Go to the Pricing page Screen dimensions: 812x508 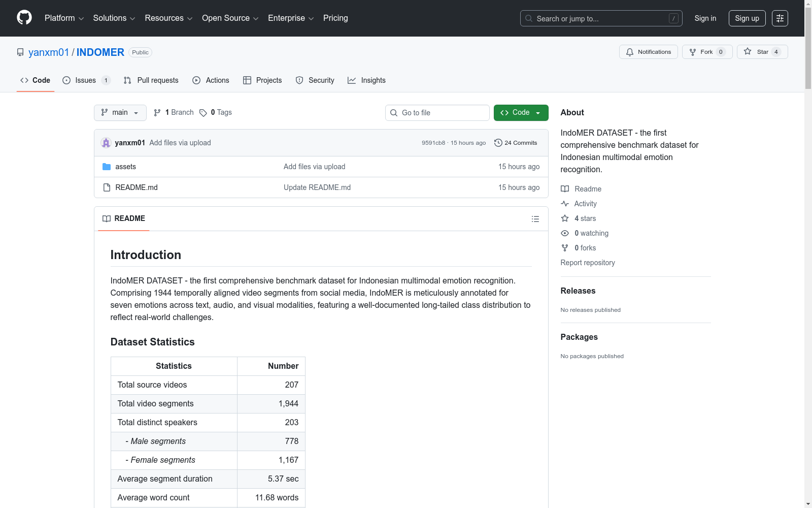pyautogui.click(x=335, y=18)
